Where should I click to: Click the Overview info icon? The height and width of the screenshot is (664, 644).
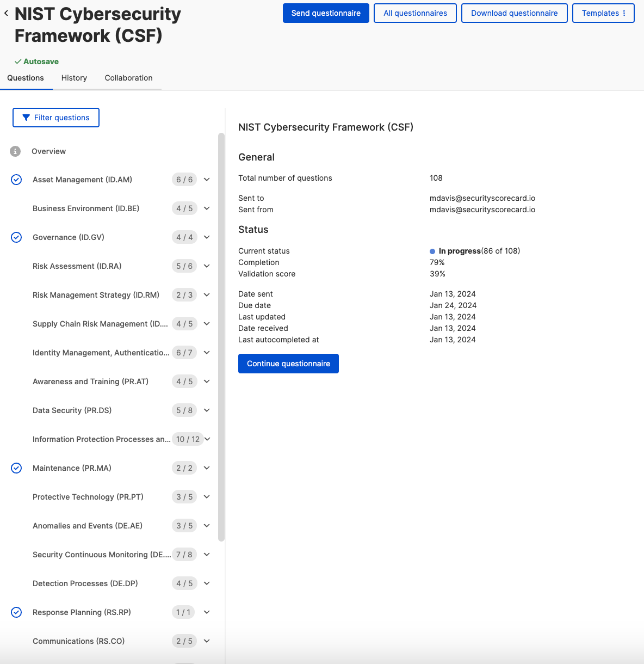click(15, 151)
